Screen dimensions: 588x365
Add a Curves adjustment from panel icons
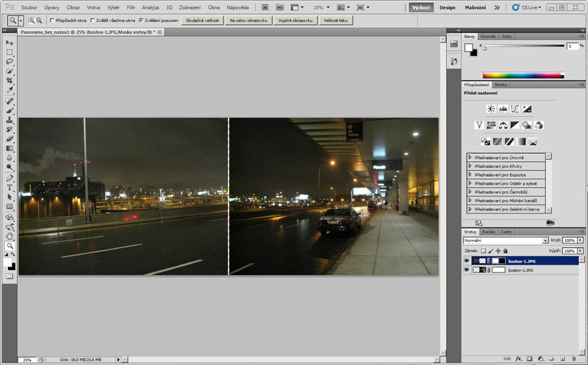pyautogui.click(x=515, y=109)
